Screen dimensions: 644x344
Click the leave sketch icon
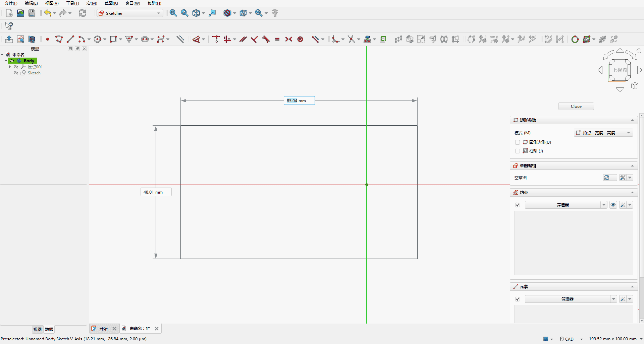9,39
